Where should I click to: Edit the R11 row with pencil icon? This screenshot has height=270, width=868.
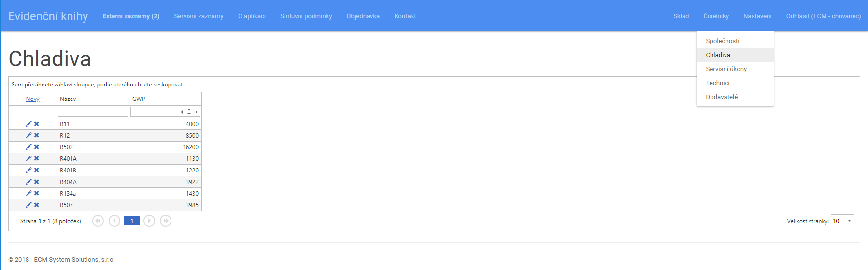click(x=28, y=124)
